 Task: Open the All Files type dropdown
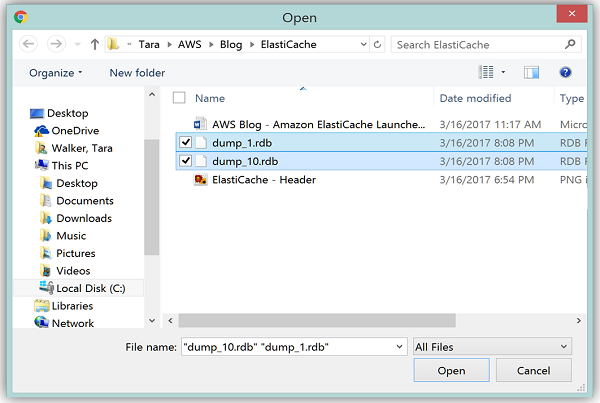click(492, 346)
